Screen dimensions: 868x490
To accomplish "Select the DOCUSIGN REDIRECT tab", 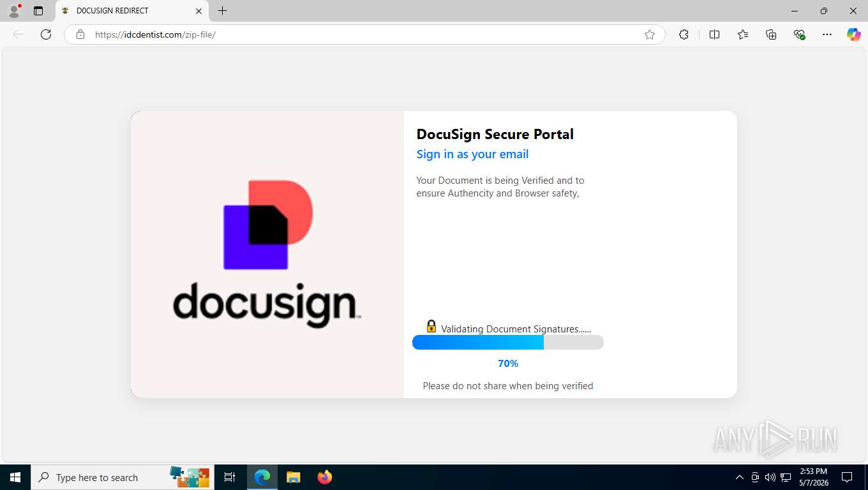I will 132,11.
